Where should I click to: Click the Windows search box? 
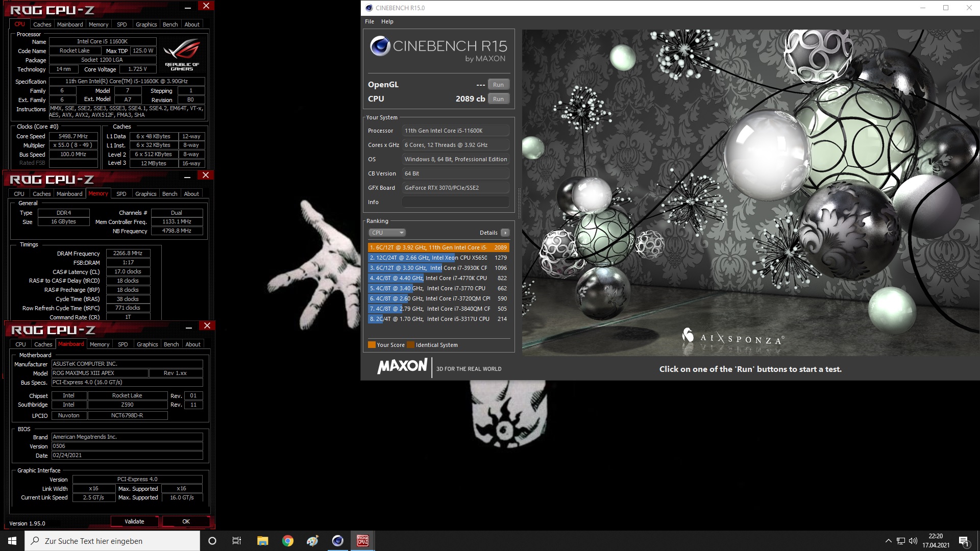(x=112, y=541)
